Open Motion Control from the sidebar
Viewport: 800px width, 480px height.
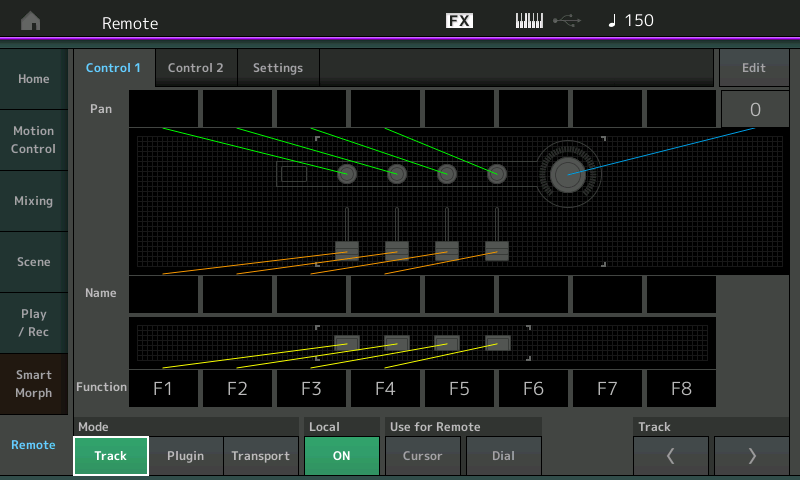pyautogui.click(x=34, y=140)
